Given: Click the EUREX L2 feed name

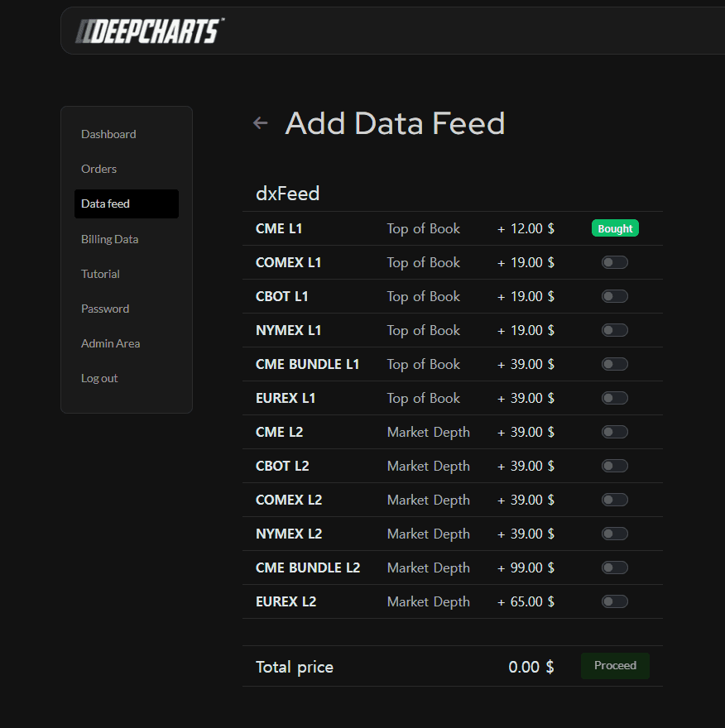Looking at the screenshot, I should pyautogui.click(x=286, y=601).
